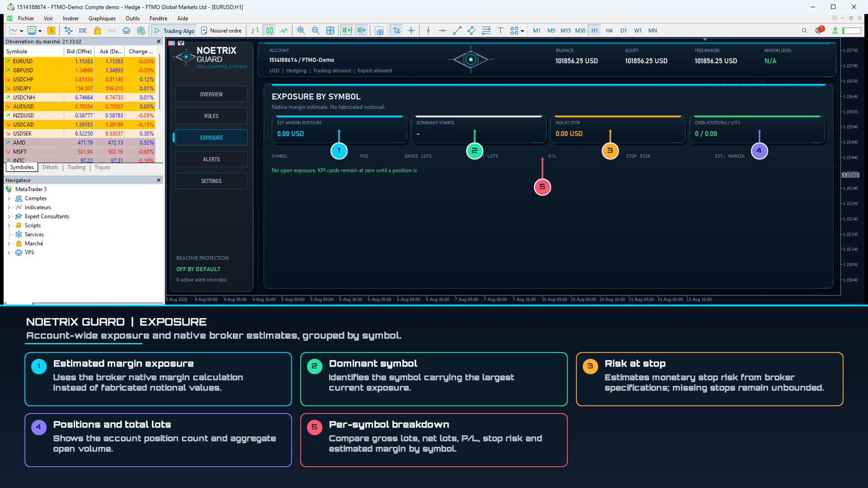Open the indicators list dropdown arrow
868x488 pixels.
click(x=40, y=31)
